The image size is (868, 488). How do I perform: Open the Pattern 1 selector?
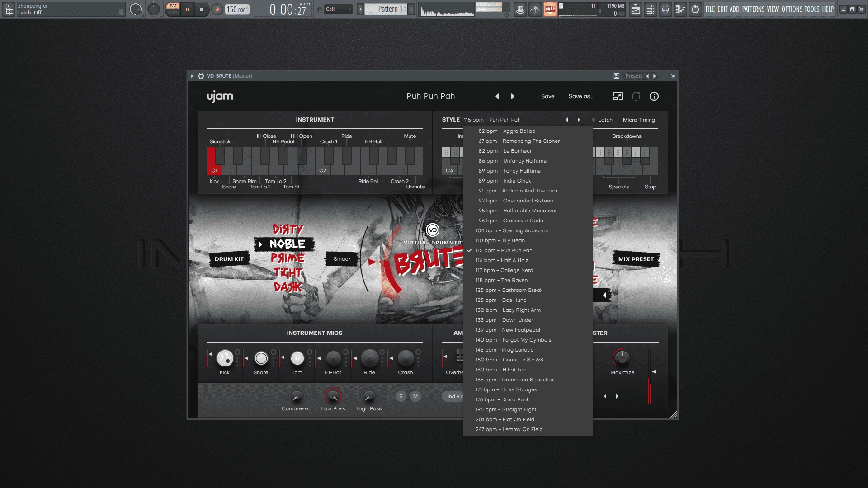(386, 9)
